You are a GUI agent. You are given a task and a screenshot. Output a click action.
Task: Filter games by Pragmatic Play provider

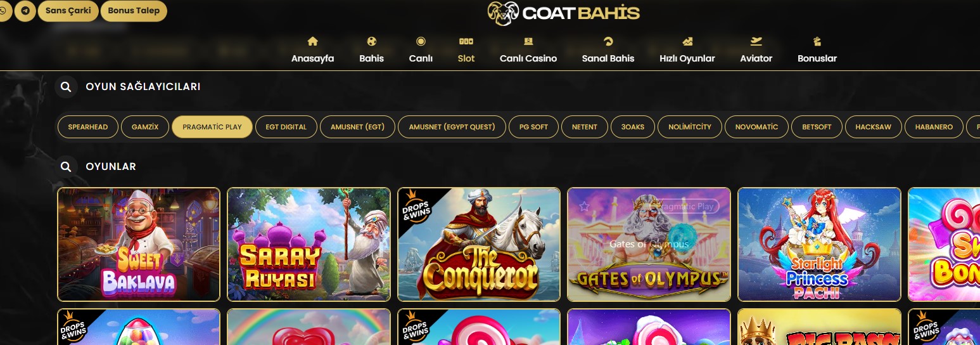[x=212, y=127]
